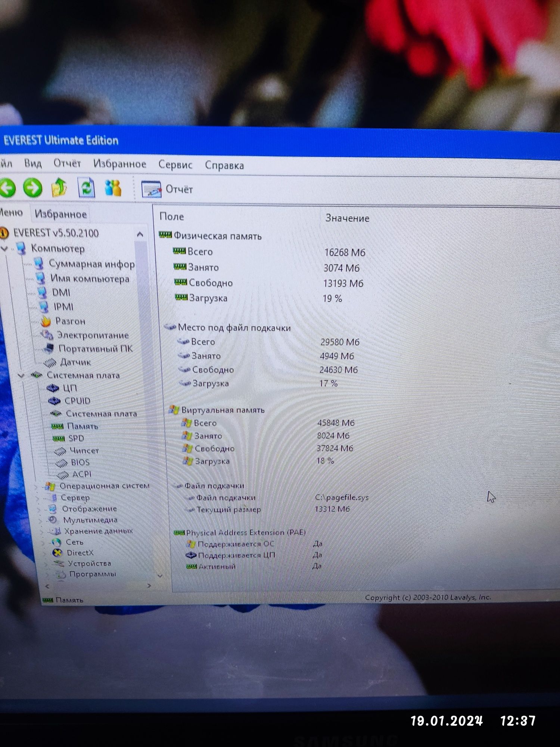This screenshot has height=747, width=560.
Task: Click the tree panel scroll up arrow
Action: coord(140,234)
